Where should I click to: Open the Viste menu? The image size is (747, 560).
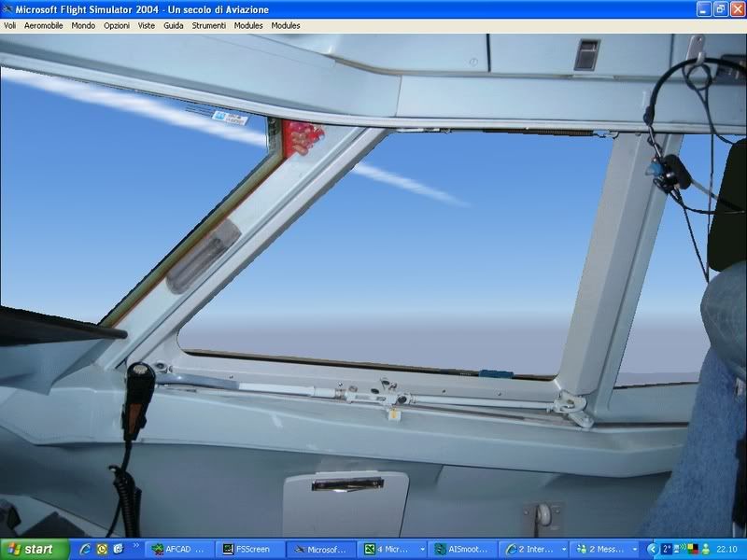(147, 26)
